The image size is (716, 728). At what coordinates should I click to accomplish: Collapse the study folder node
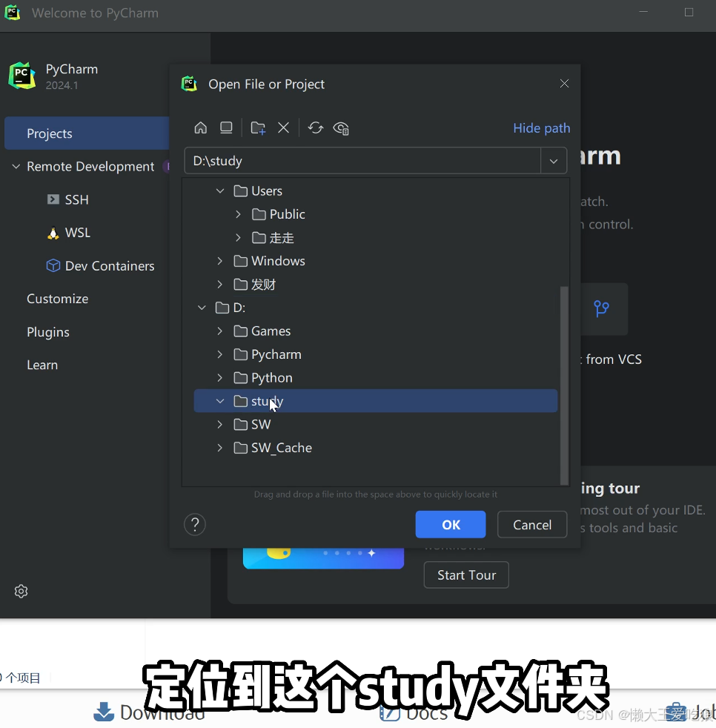coord(220,400)
